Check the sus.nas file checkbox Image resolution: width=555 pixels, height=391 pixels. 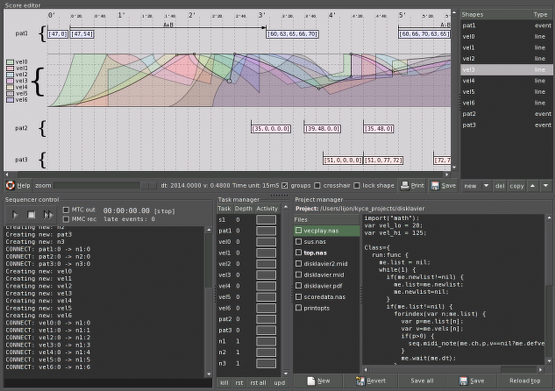[x=298, y=241]
